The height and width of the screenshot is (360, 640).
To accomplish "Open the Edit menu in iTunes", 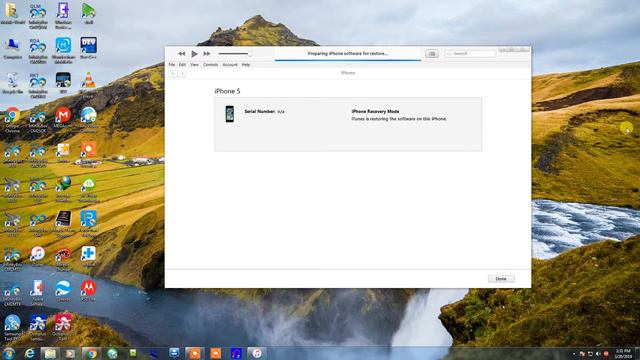I will coord(182,64).
